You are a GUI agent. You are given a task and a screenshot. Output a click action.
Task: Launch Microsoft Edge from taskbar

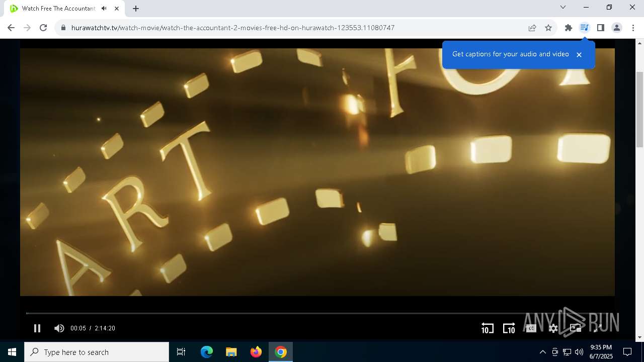click(207, 352)
